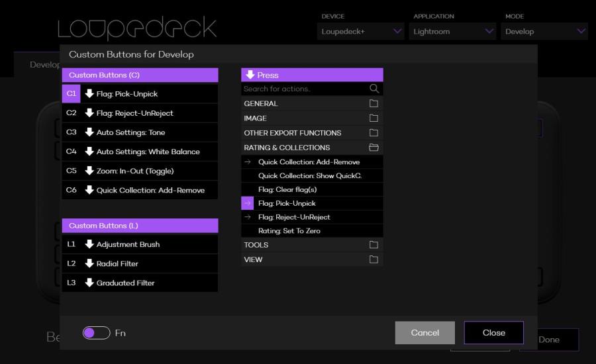Click the press arrow icon on C6 row
596x364 pixels.
click(89, 190)
